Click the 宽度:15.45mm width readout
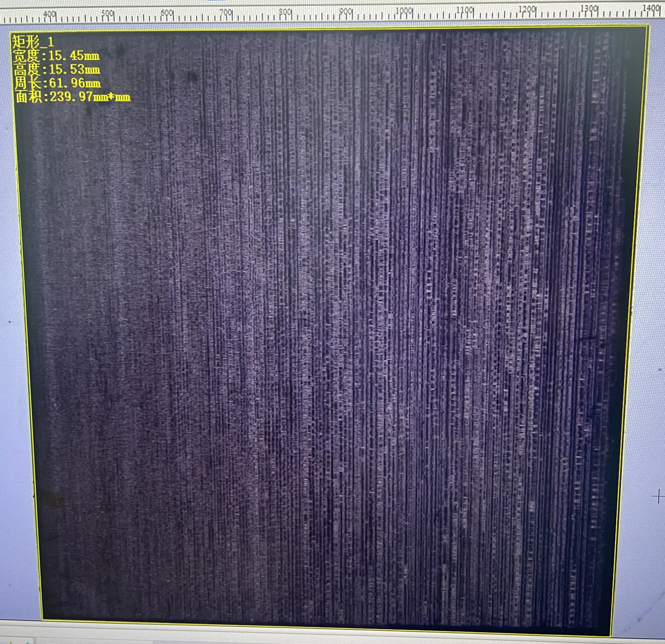Viewport: 665px width, 644px height. 56,56
